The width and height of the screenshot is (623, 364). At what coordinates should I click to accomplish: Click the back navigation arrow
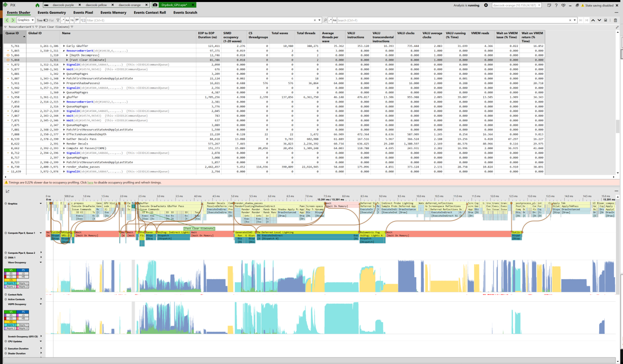7,20
